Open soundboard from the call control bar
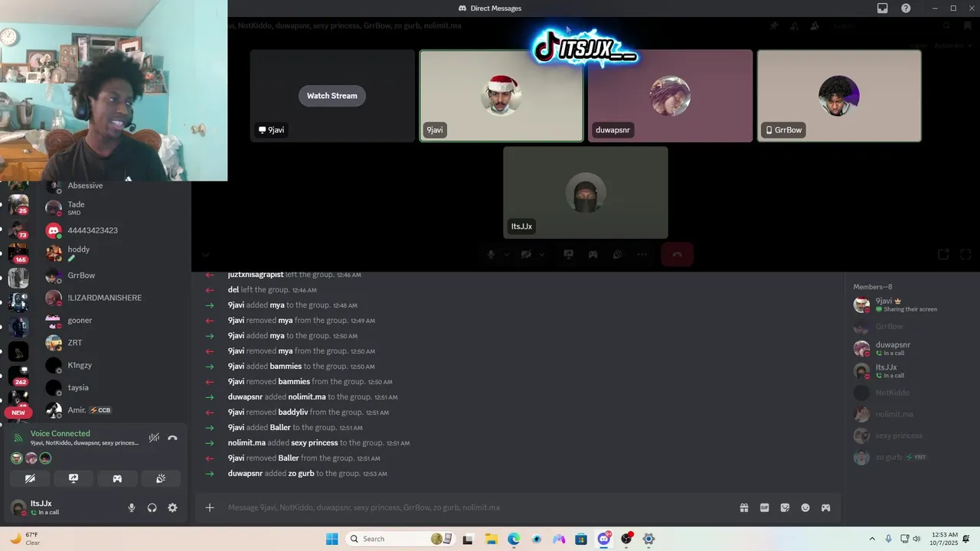 [617, 255]
